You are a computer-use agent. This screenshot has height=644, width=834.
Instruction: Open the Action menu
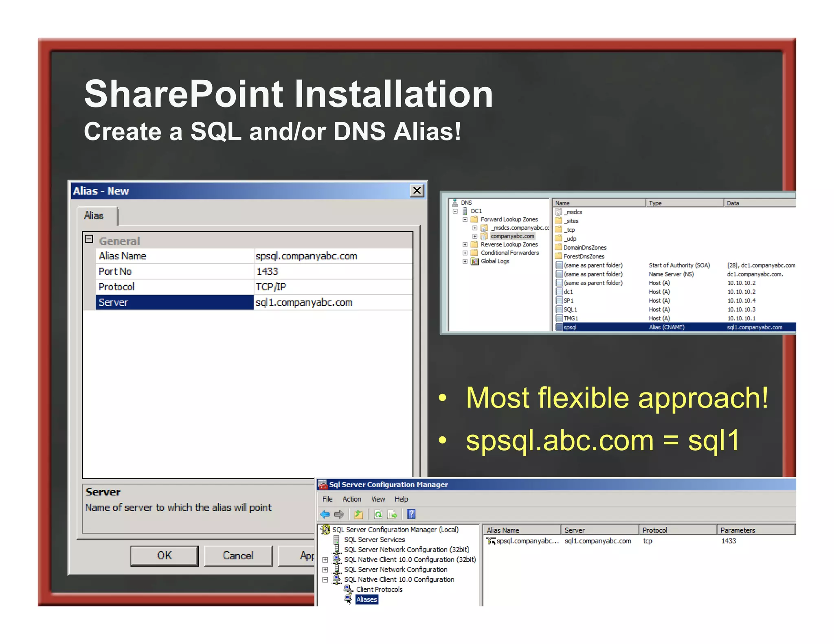351,499
